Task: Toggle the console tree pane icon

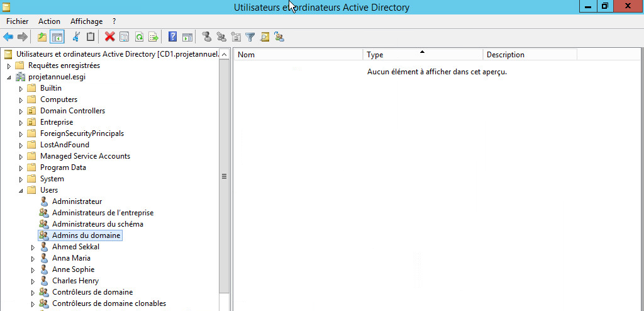Action: click(x=56, y=37)
